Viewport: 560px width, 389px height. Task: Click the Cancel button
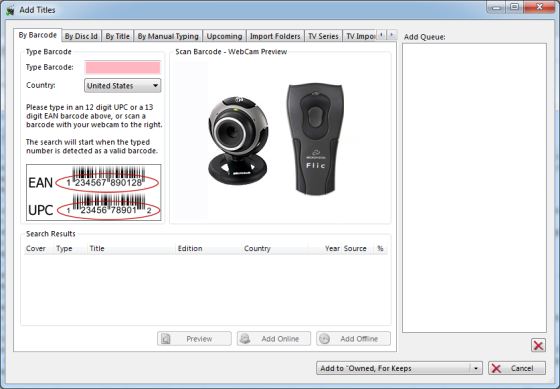point(517,368)
